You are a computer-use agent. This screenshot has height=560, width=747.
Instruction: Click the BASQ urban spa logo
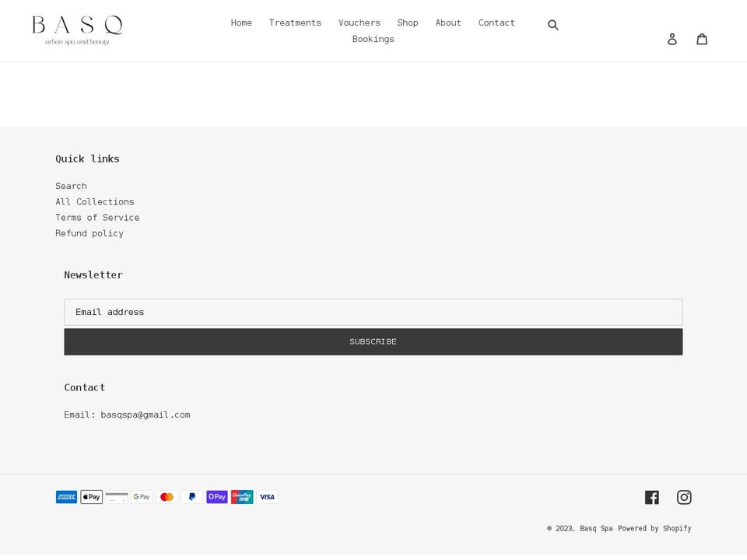(x=77, y=30)
